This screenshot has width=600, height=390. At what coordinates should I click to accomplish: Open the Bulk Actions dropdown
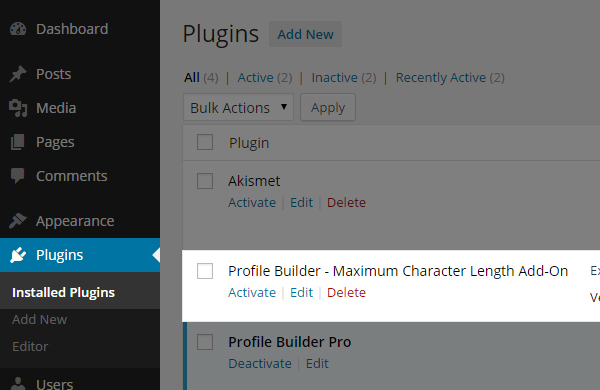tap(238, 108)
